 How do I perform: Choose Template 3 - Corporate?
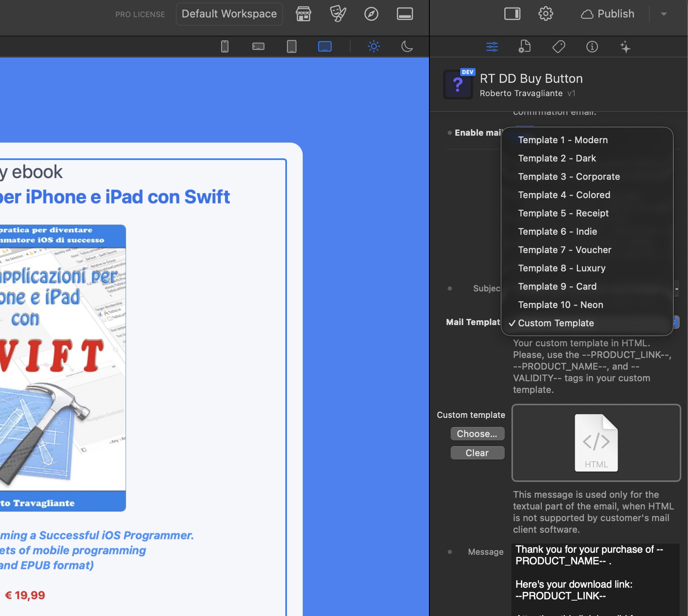(x=587, y=176)
